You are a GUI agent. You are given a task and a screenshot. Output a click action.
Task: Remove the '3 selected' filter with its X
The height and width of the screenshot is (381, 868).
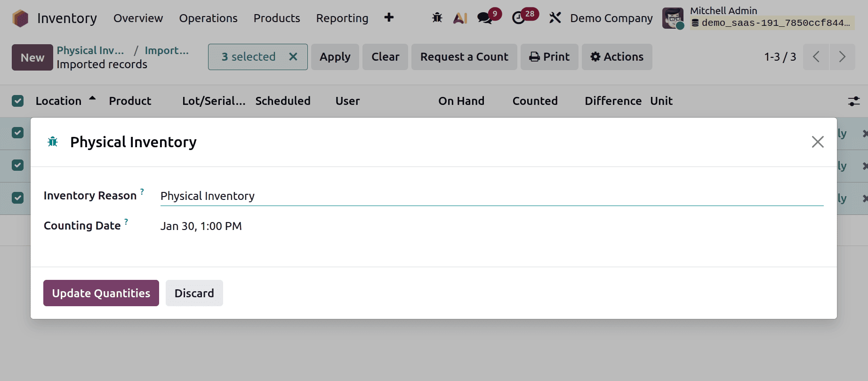[x=293, y=56]
